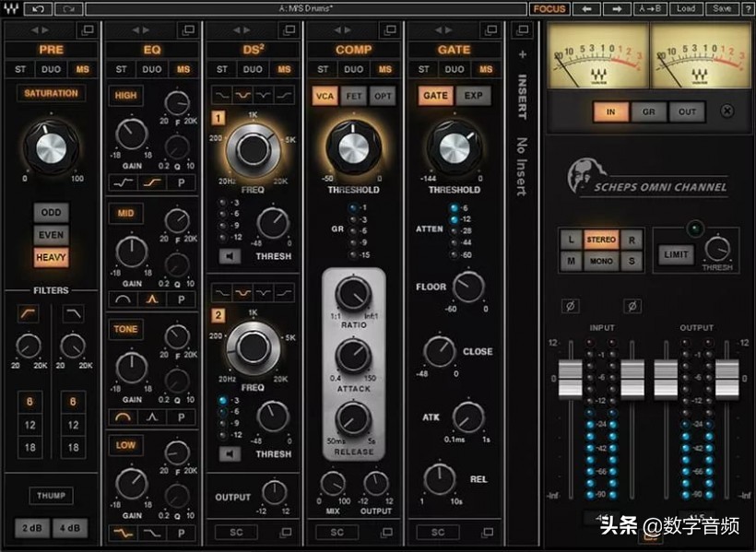This screenshot has width=756, height=552.
Task: Click the Redo arrow icon in top bar
Action: pyautogui.click(x=69, y=8)
